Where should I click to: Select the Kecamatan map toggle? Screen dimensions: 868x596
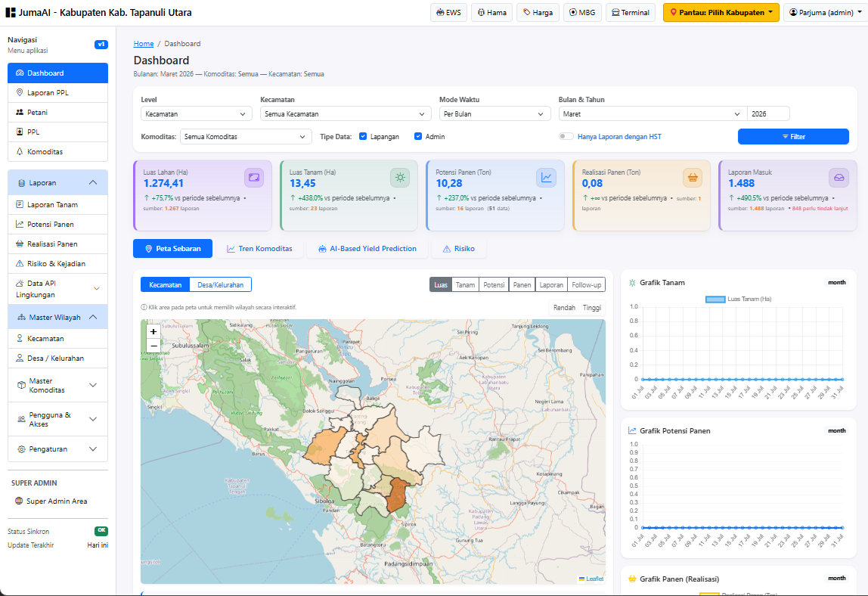click(165, 284)
